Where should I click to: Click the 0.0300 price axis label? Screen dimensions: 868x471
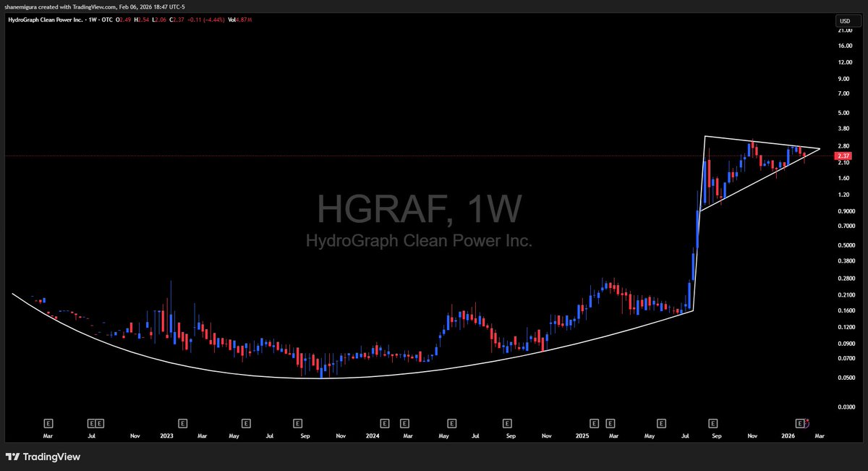point(845,407)
